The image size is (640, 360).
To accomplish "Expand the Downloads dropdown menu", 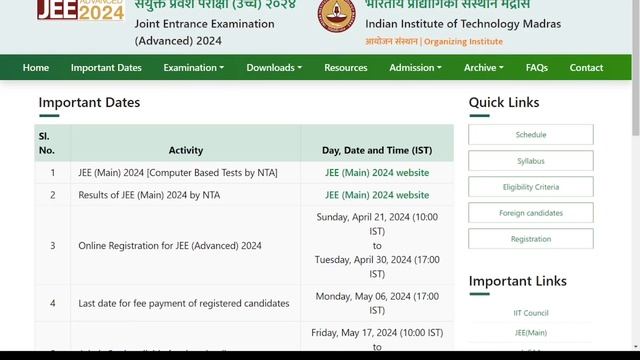I will click(274, 67).
